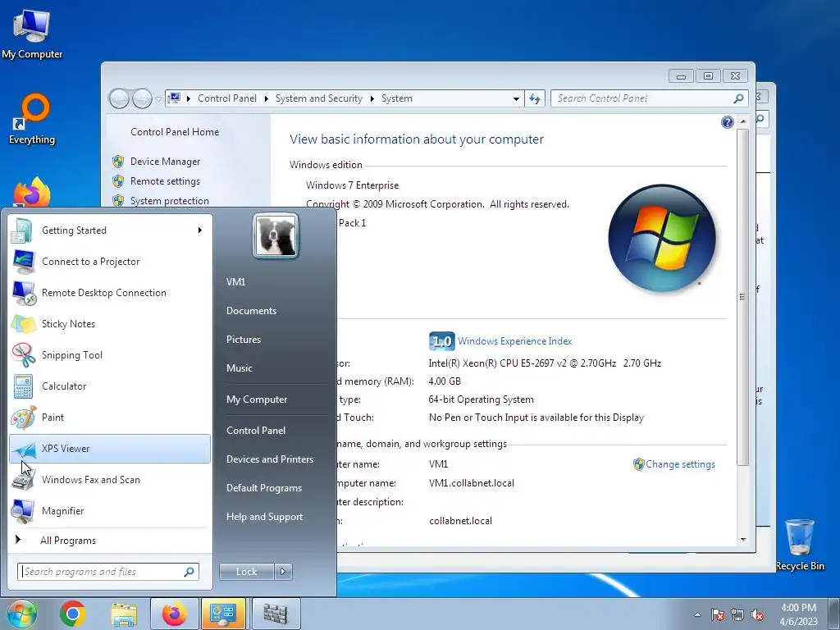Image resolution: width=840 pixels, height=630 pixels.
Task: Open Remote Desktop Connection icon
Action: tap(23, 293)
